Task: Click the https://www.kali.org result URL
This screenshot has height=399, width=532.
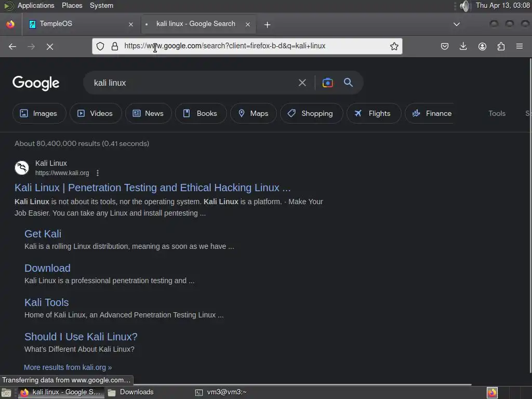Action: click(62, 173)
